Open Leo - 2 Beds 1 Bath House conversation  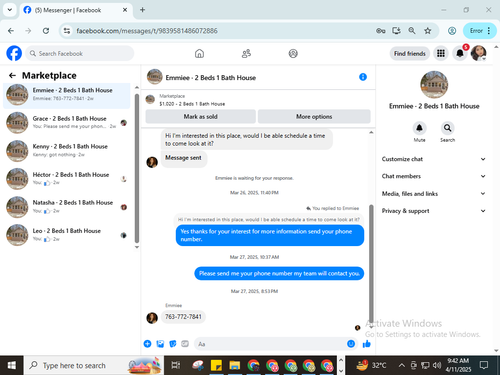click(67, 235)
